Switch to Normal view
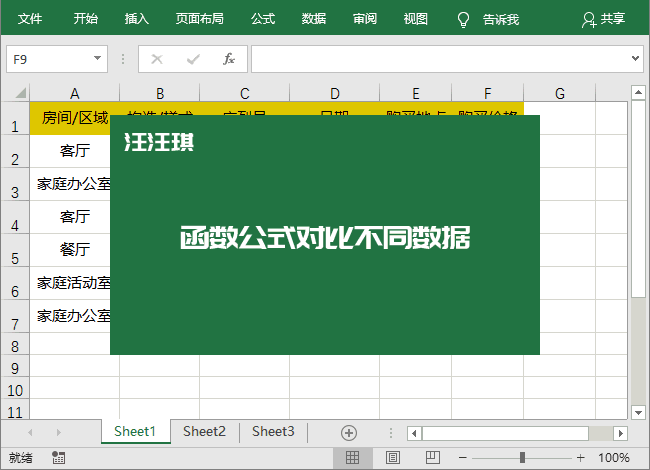This screenshot has width=650, height=470. [352, 458]
